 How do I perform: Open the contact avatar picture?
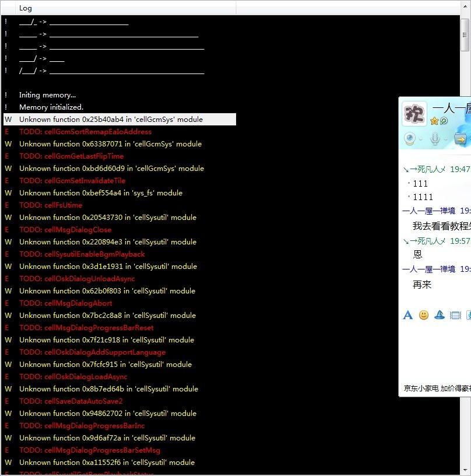tap(414, 114)
